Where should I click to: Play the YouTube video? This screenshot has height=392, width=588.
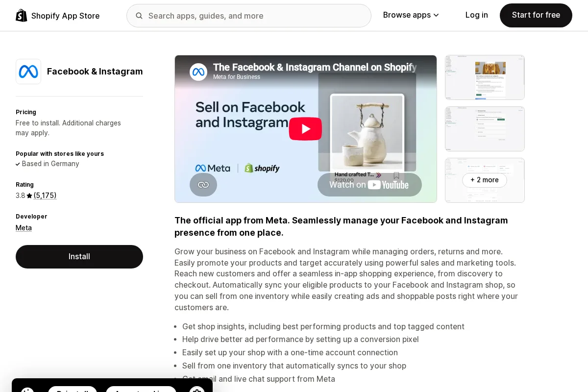click(x=305, y=129)
